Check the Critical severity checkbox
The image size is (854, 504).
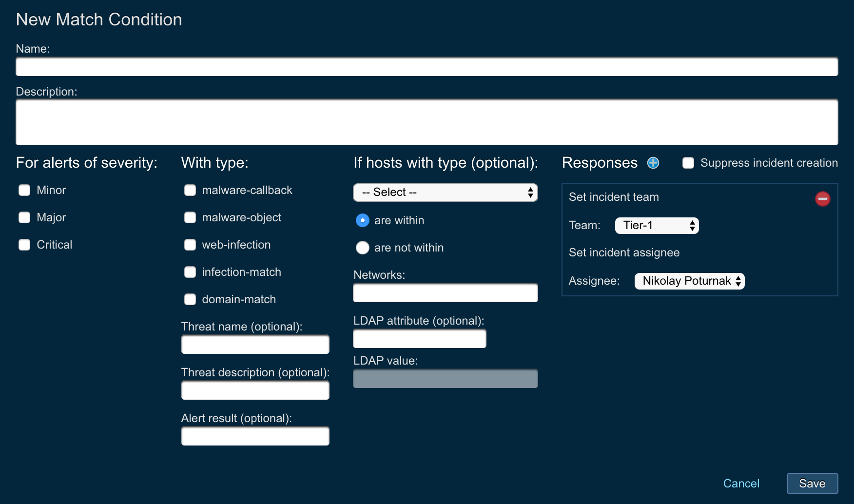[24, 245]
